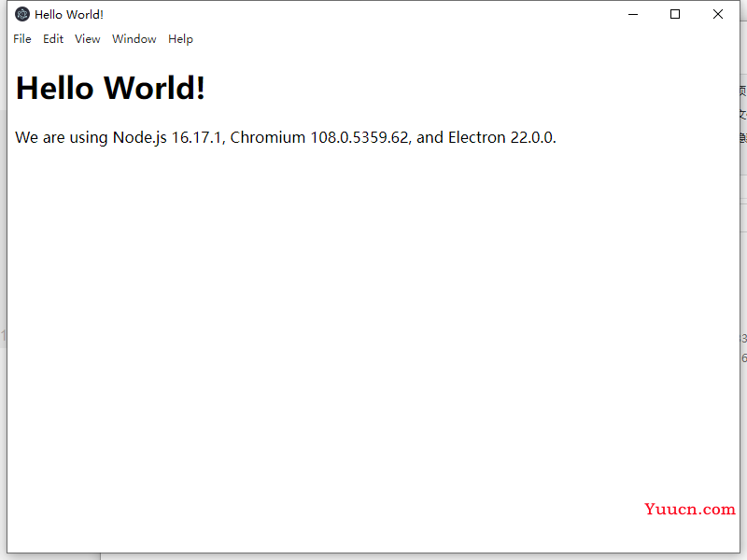Minimize the Hello World window
Screen dimensions: 747x560
[x=633, y=14]
